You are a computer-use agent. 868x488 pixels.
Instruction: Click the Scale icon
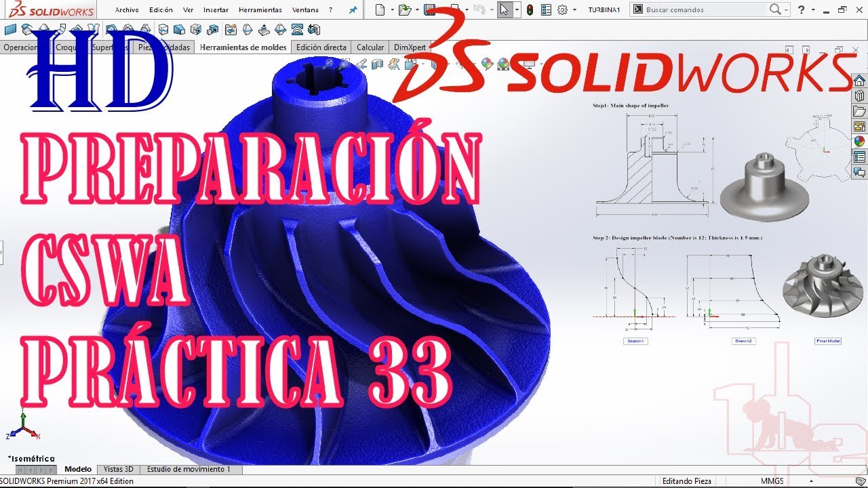(213, 30)
